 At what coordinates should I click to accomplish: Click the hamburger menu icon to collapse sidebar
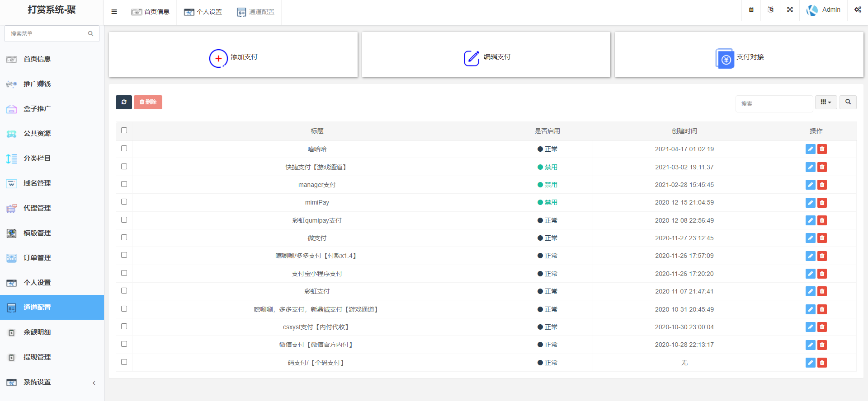[114, 12]
